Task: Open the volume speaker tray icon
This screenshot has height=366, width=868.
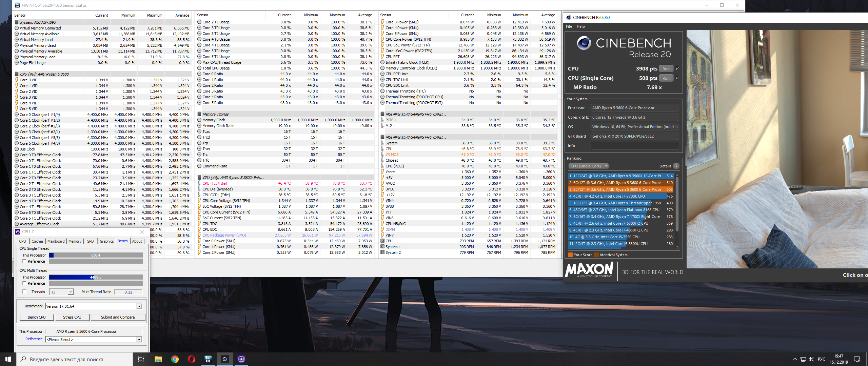Action: [x=811, y=359]
